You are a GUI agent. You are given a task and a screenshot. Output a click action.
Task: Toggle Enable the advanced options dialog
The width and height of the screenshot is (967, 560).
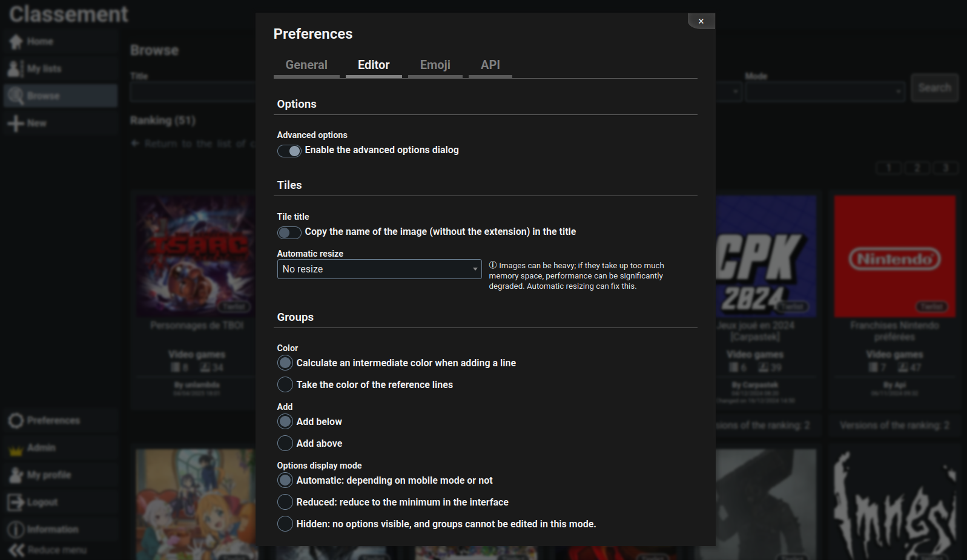click(289, 151)
